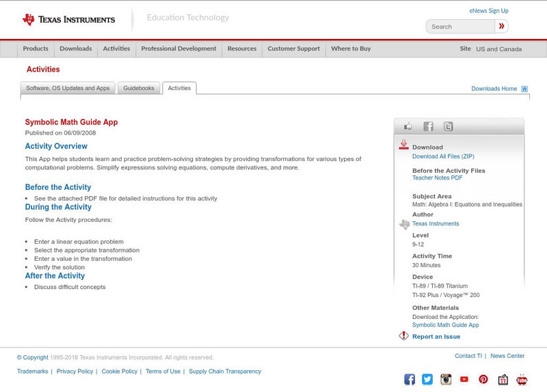This screenshot has width=547, height=392.
Task: Open the footer red YouTube Tube icon
Action: [x=522, y=380]
